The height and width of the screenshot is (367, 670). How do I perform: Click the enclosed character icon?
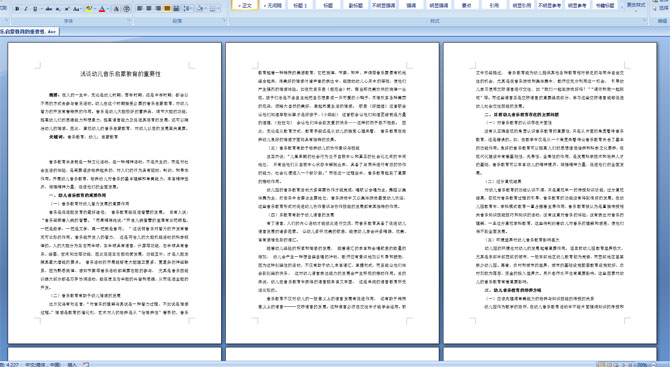[126, 9]
